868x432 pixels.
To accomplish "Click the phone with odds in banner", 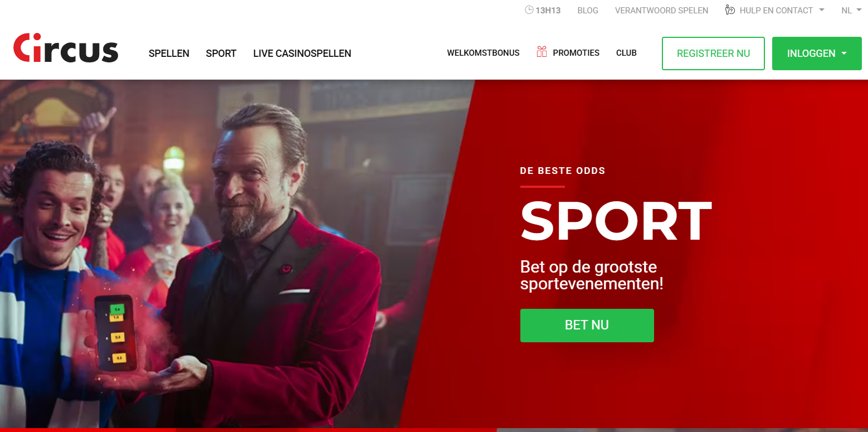I will click(x=116, y=333).
